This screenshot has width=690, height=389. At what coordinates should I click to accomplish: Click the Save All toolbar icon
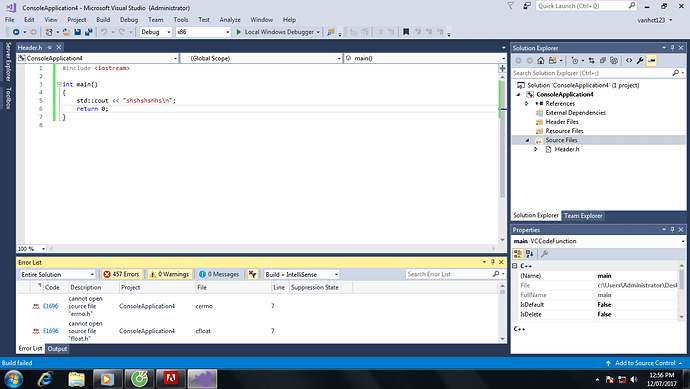point(88,32)
